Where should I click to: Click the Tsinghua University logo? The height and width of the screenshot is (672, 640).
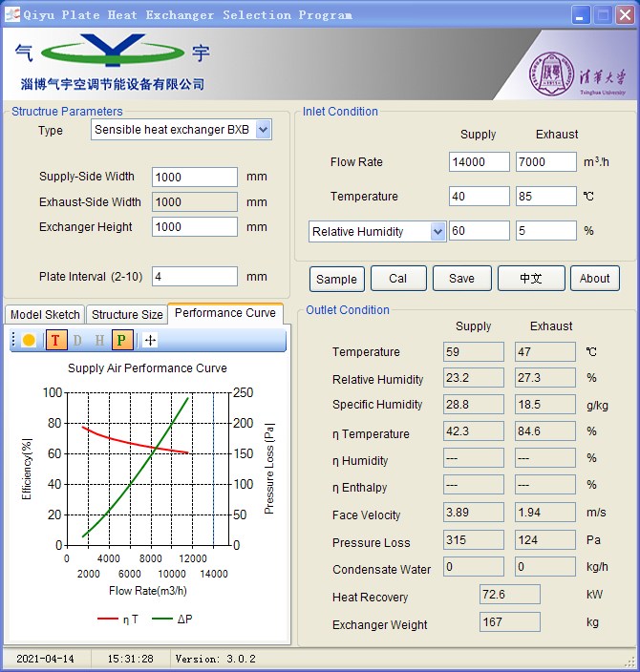pyautogui.click(x=578, y=73)
